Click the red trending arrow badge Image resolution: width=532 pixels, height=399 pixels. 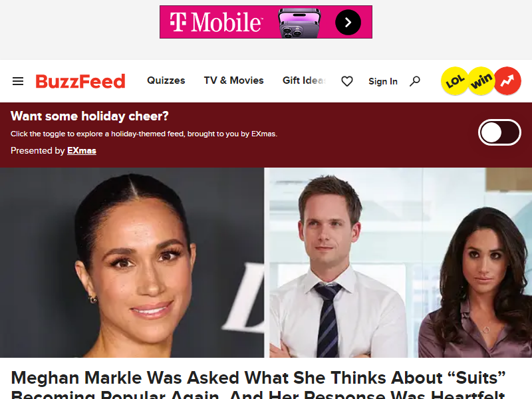(507, 81)
